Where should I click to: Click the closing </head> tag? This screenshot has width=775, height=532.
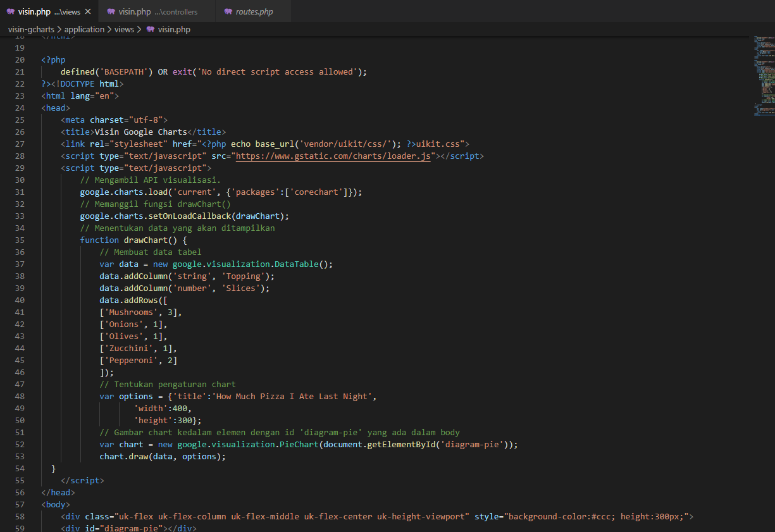[58, 492]
